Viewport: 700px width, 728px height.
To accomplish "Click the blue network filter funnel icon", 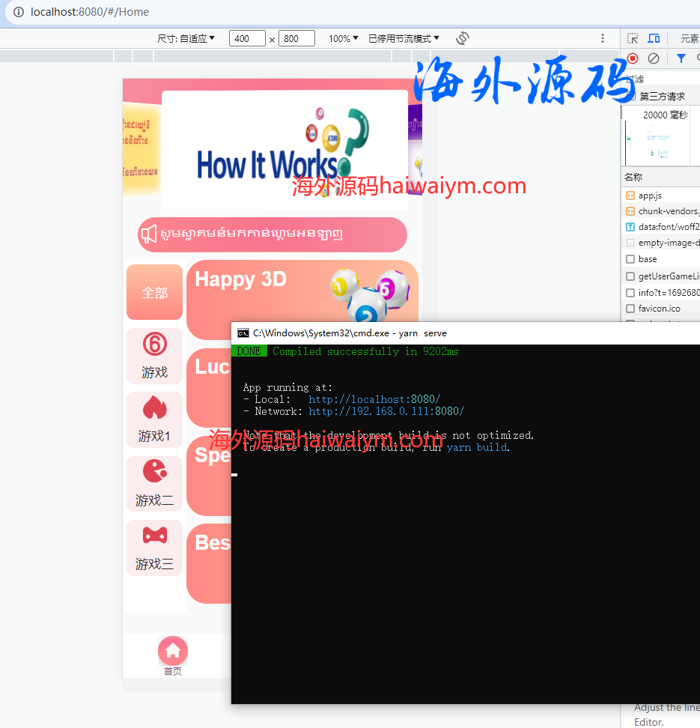I will pos(681,58).
